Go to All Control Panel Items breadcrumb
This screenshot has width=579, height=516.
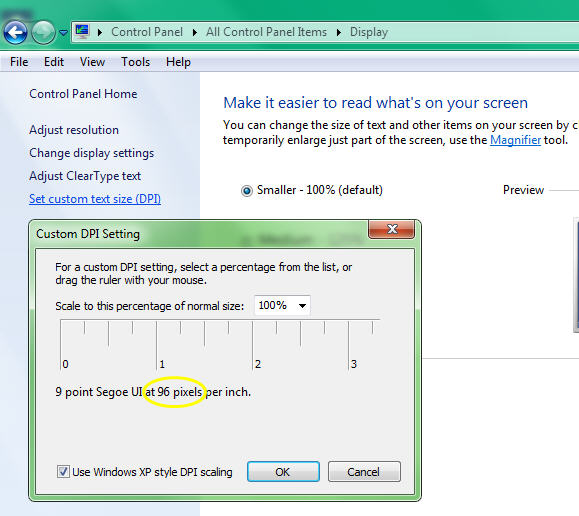[x=266, y=32]
